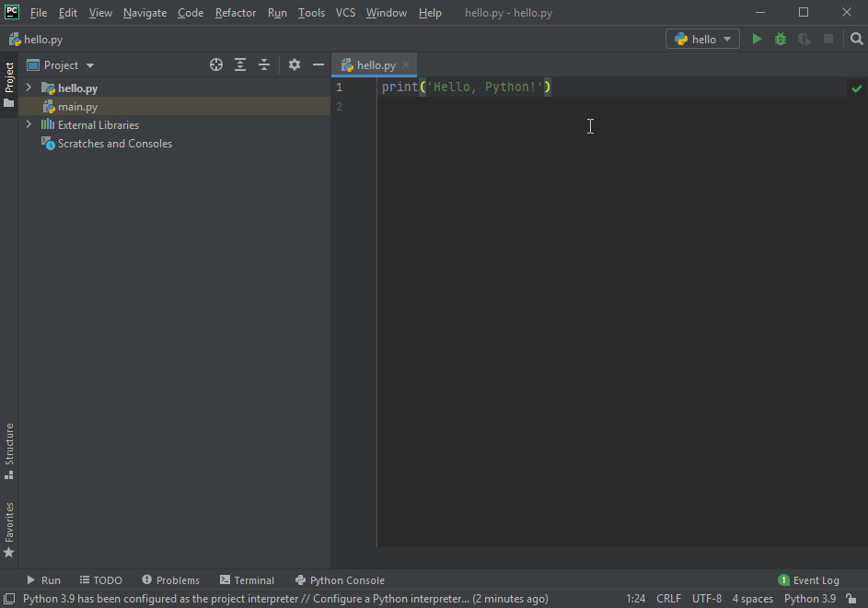The image size is (868, 608).
Task: Click the PyCharm application logo icon
Action: tap(12, 12)
